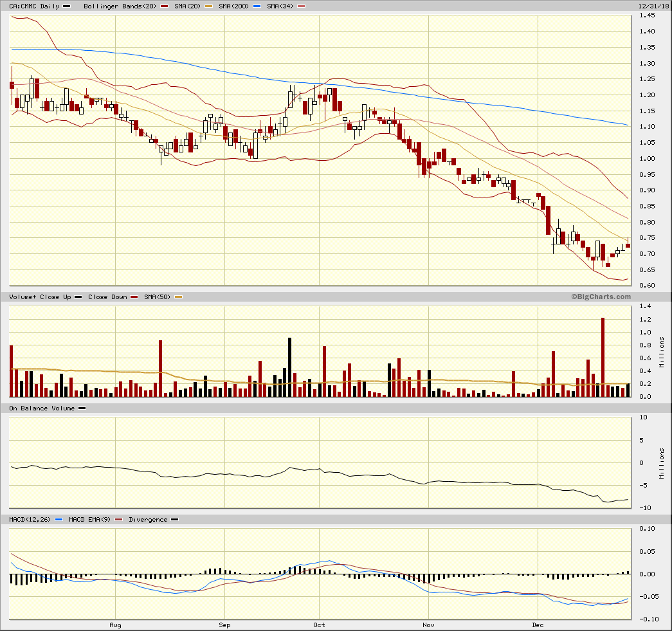Viewport: 672px width, 631px height.
Task: Click the Volume+ Close Up label
Action: (x=40, y=297)
